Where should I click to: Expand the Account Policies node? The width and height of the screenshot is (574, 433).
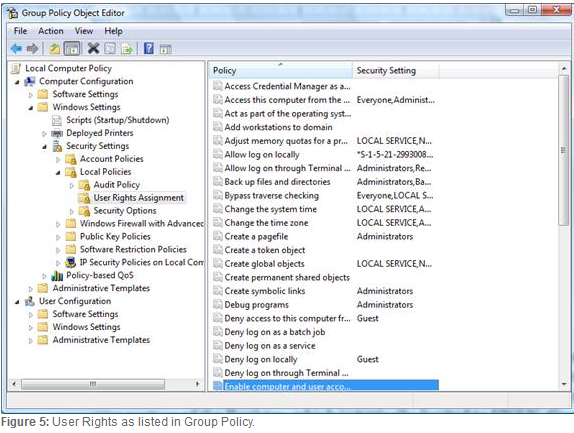click(x=58, y=160)
